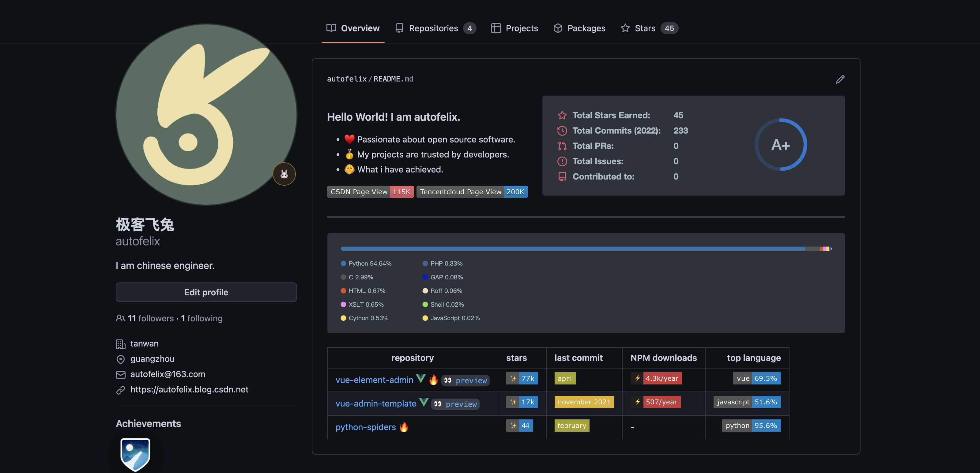Click the Shell 0.02% color dot
The width and height of the screenshot is (980, 473).
pyautogui.click(x=425, y=305)
